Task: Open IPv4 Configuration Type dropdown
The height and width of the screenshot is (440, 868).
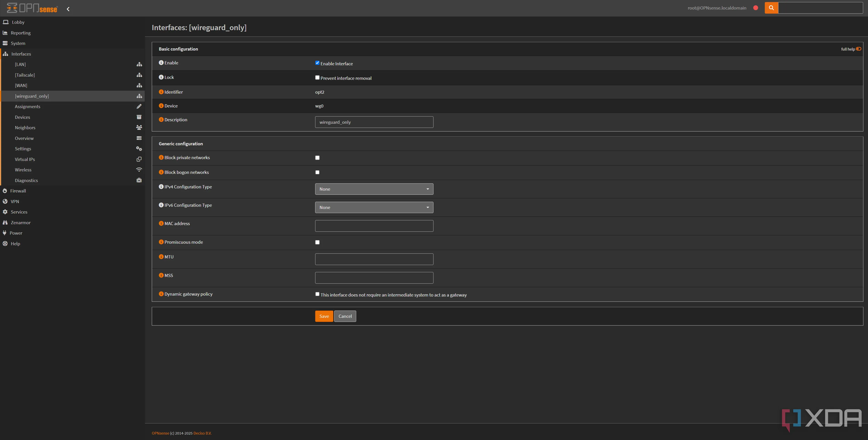Action: [374, 189]
